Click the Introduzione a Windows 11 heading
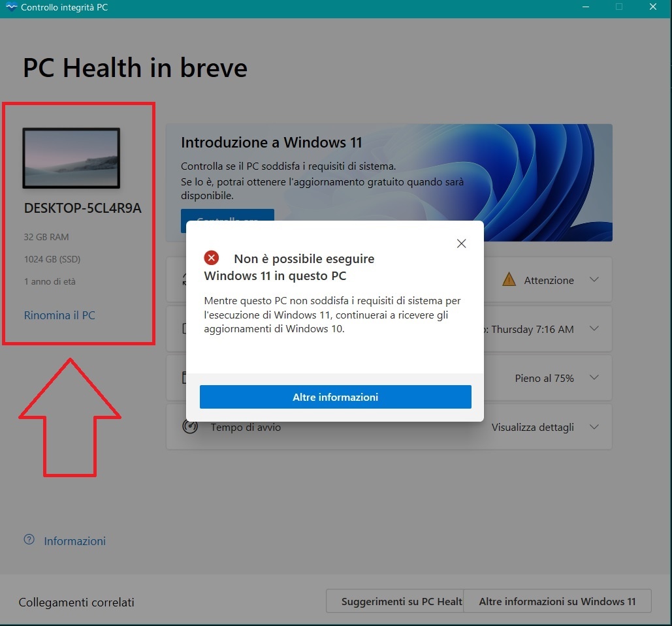Image resolution: width=672 pixels, height=626 pixels. pos(271,142)
